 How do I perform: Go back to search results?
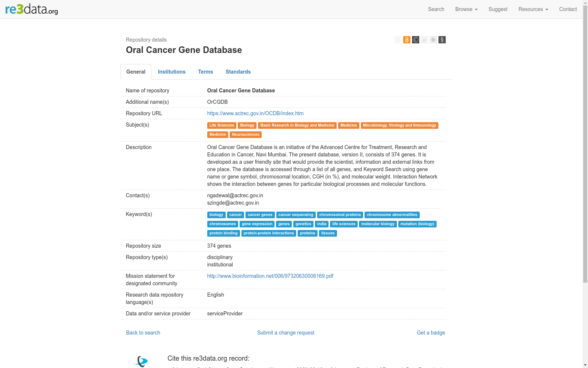(x=143, y=333)
